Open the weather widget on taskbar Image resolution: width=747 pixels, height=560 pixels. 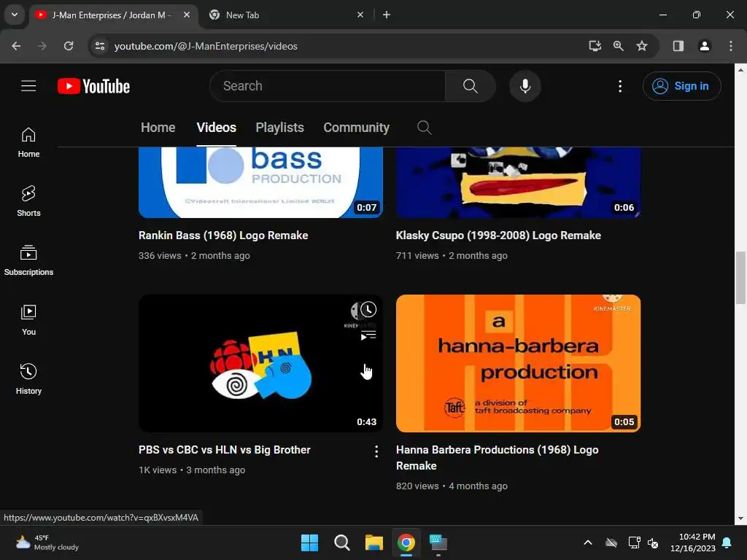point(47,542)
